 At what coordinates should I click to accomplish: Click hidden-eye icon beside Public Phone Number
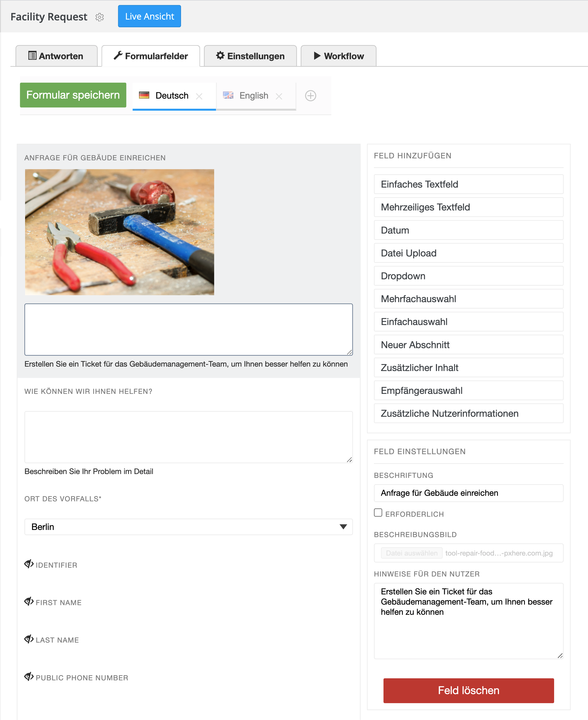[29, 677]
